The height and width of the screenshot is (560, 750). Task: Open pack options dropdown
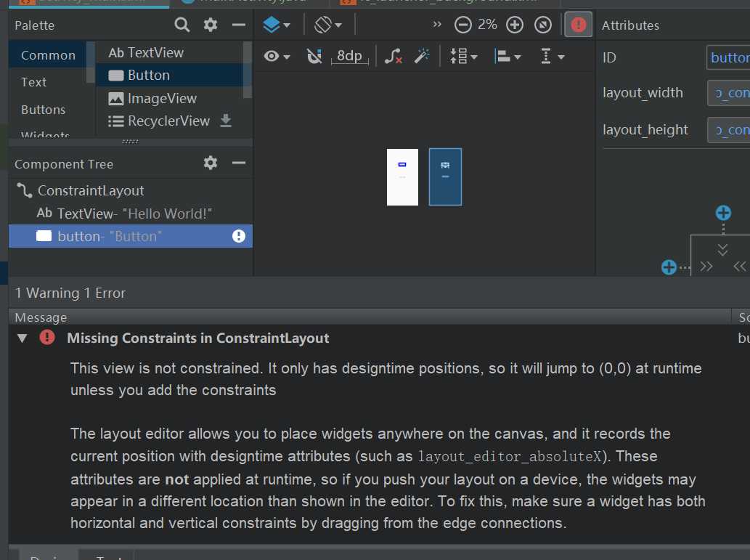click(x=463, y=57)
